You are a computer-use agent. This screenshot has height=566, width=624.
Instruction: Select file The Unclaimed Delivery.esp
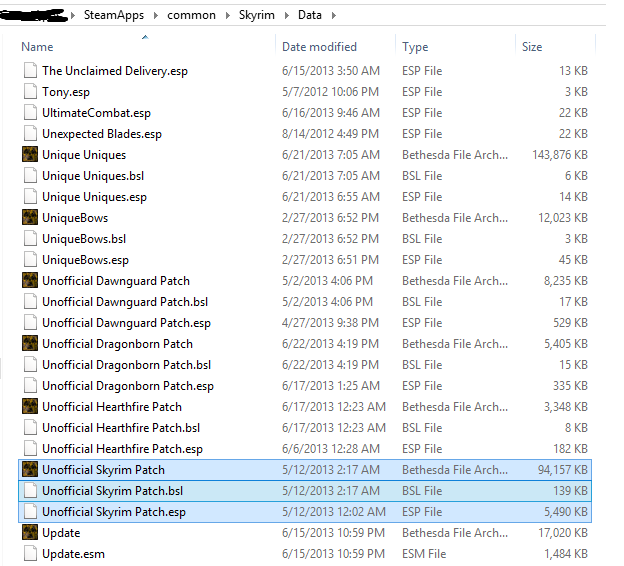(115, 71)
